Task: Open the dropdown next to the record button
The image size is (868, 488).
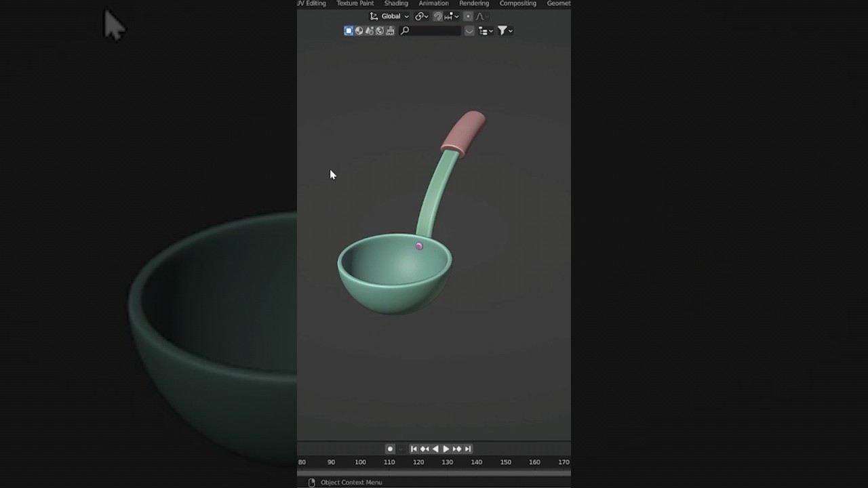Action: coord(401,449)
